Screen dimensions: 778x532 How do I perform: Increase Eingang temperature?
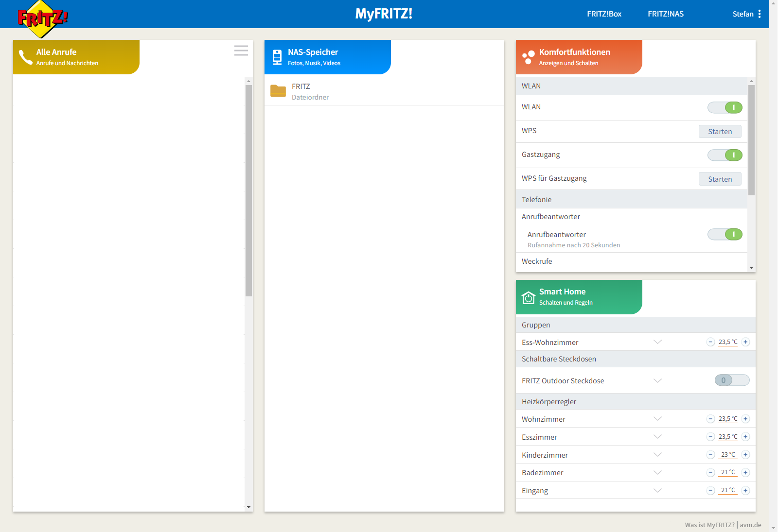746,491
